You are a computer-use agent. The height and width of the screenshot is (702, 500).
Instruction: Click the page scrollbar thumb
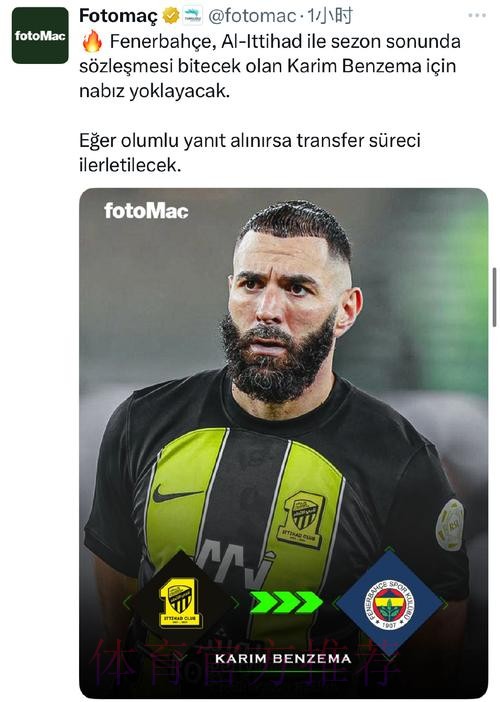click(x=494, y=297)
